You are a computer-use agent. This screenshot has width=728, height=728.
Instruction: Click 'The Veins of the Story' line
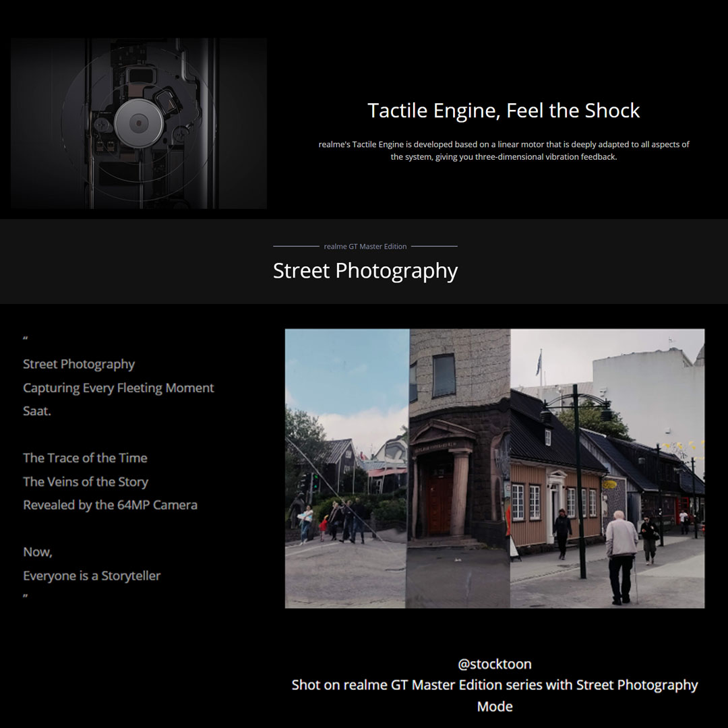click(x=86, y=481)
